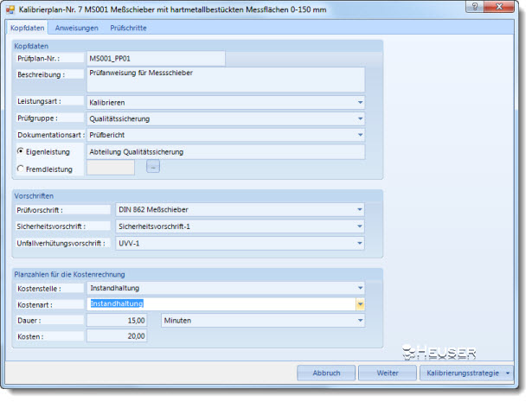Click into the Beschreibung text field
Screen dimensions: 532x402
point(225,80)
